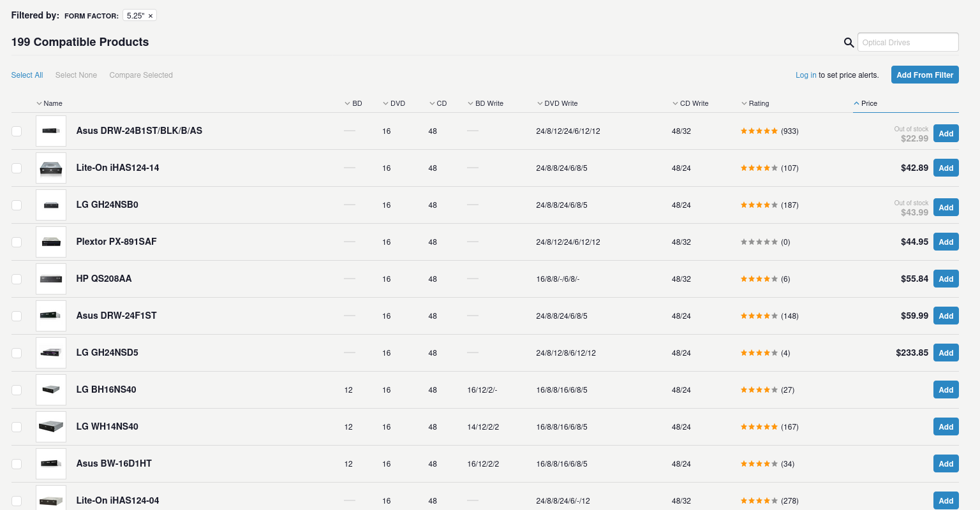
Task: Sort by BD Write column
Action: pyautogui.click(x=486, y=103)
